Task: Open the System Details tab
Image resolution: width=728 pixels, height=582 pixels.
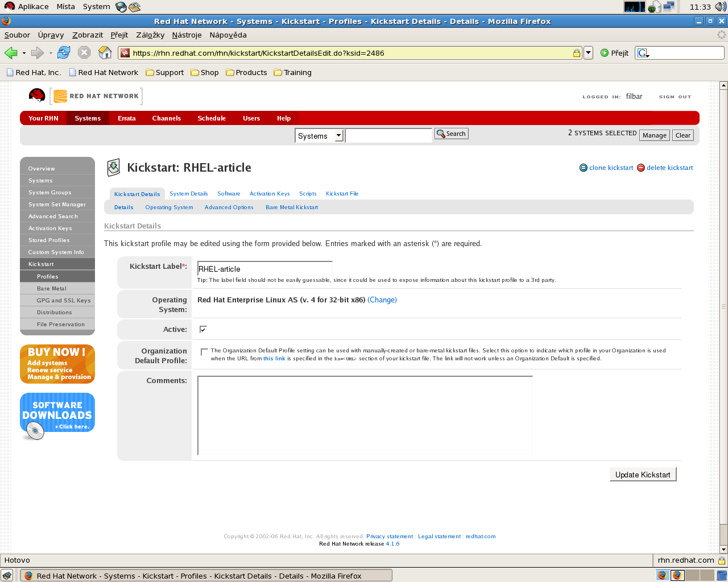Action: coord(189,194)
